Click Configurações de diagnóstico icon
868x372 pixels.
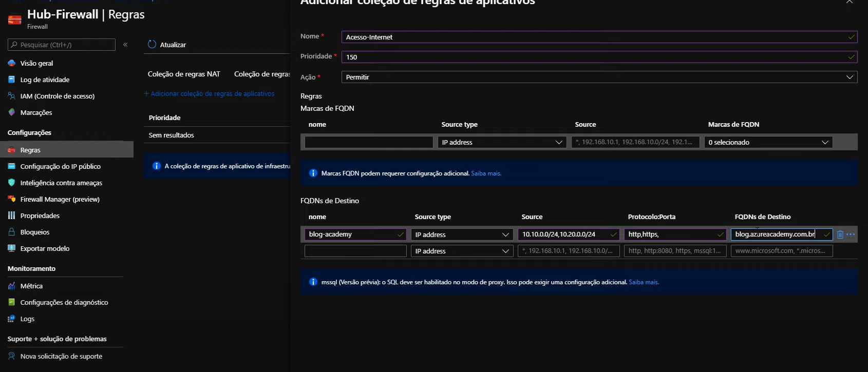(x=11, y=302)
